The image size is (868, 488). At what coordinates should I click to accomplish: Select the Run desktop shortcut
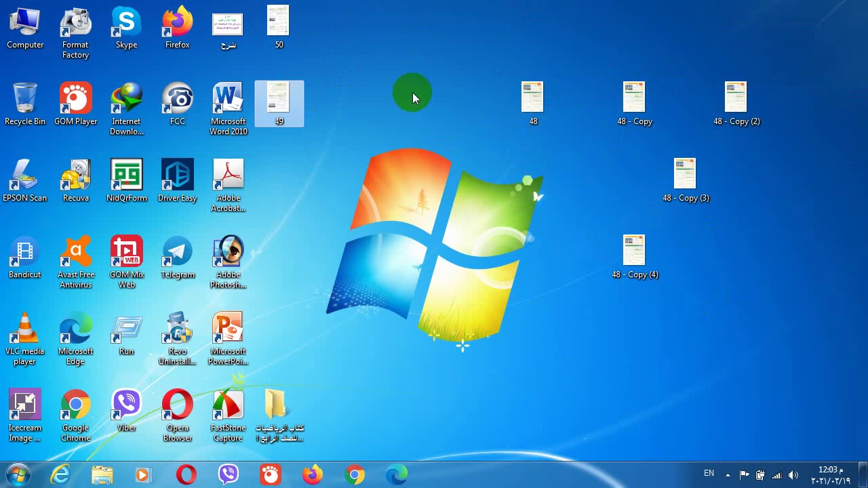tap(126, 334)
